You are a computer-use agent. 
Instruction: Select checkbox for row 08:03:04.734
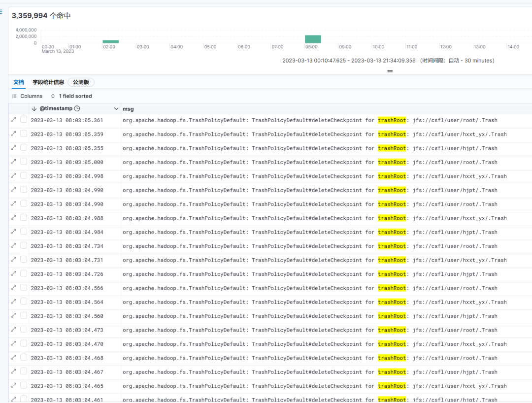(24, 245)
